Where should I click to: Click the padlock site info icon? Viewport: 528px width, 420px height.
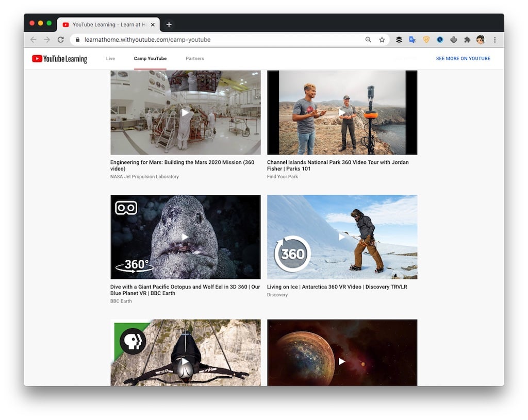click(77, 40)
